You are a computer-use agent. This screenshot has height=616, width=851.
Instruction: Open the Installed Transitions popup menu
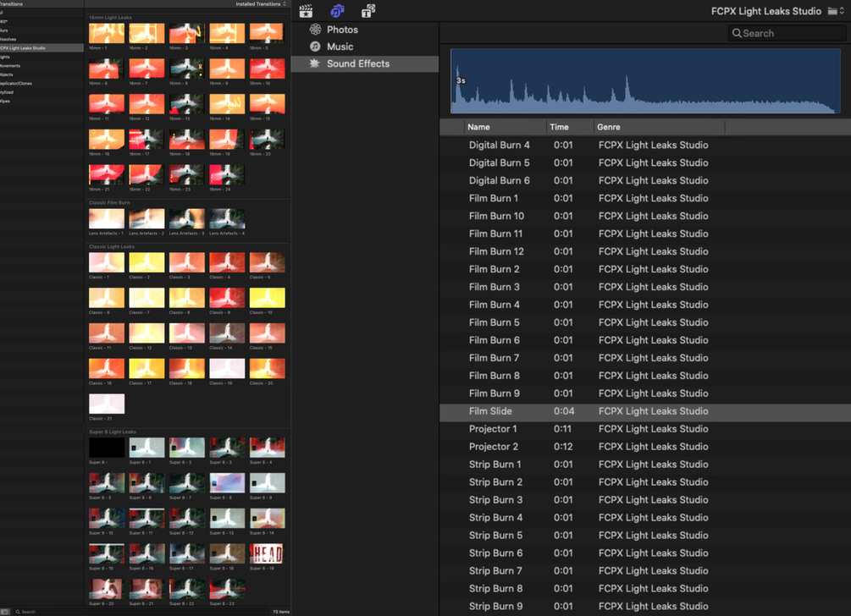coord(261,3)
